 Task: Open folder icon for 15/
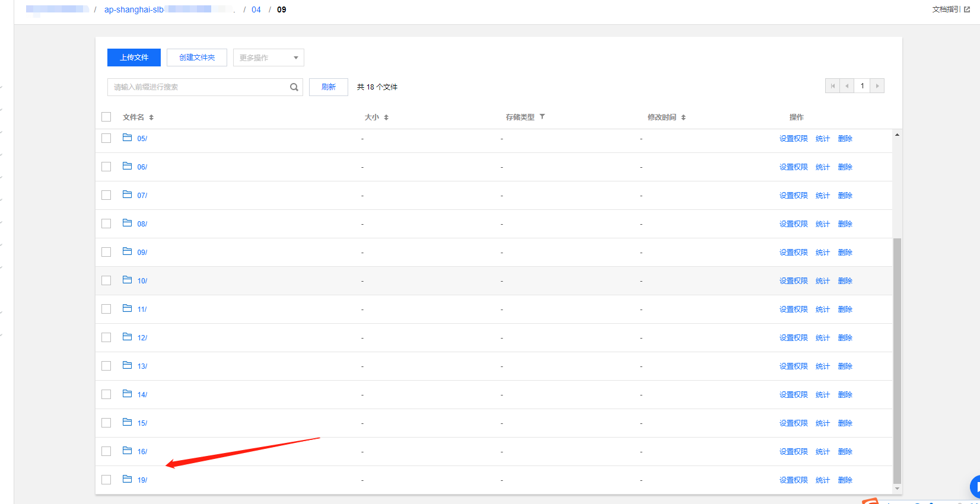pyautogui.click(x=127, y=422)
